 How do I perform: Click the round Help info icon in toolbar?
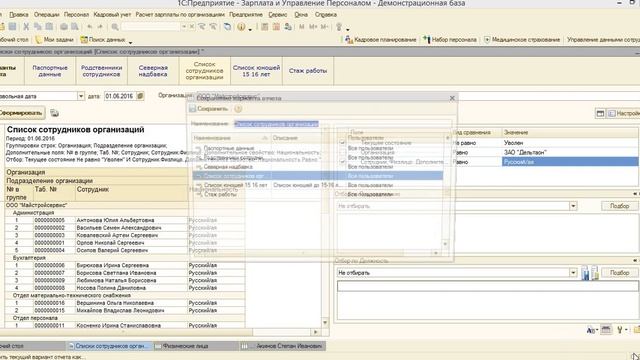click(241, 27)
